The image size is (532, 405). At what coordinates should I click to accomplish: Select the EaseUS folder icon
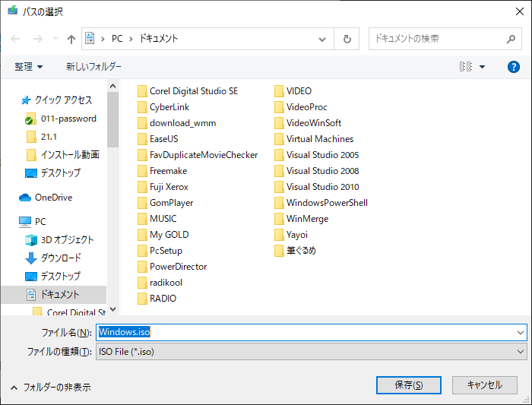pyautogui.click(x=142, y=139)
